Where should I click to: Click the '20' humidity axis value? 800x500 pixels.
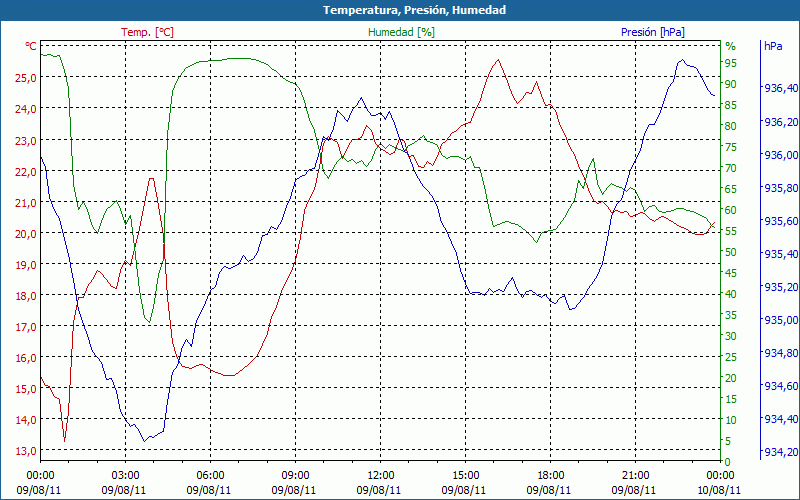pos(731,378)
